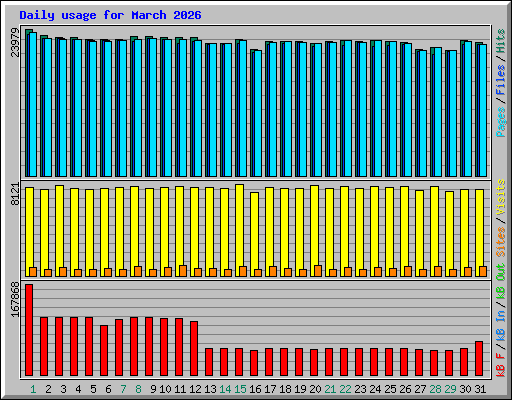Image resolution: width=512 pixels, height=400 pixels.
Task: Click the 'Visits' legend label
Action: [x=500, y=198]
